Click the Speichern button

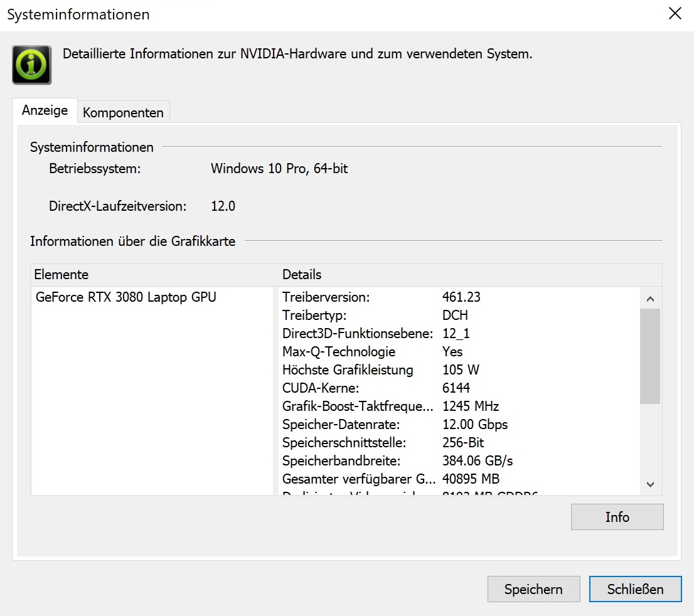click(533, 589)
